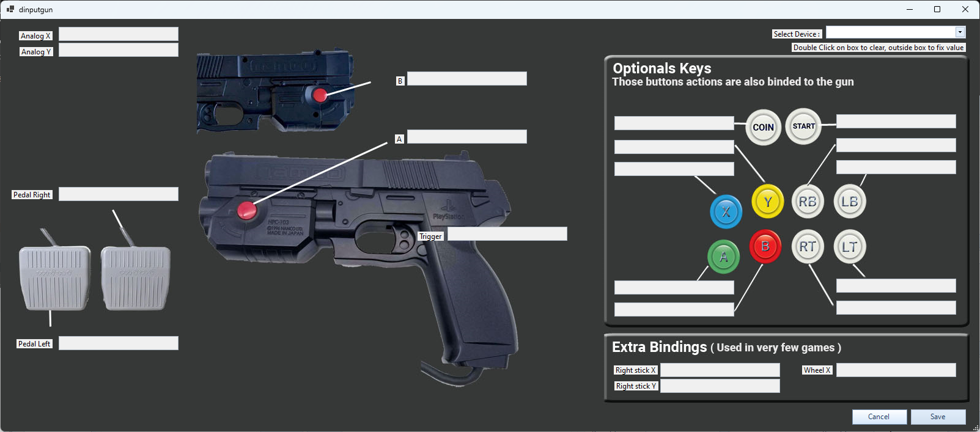Focus the Right stick Y field
980x432 pixels.
[x=720, y=386]
